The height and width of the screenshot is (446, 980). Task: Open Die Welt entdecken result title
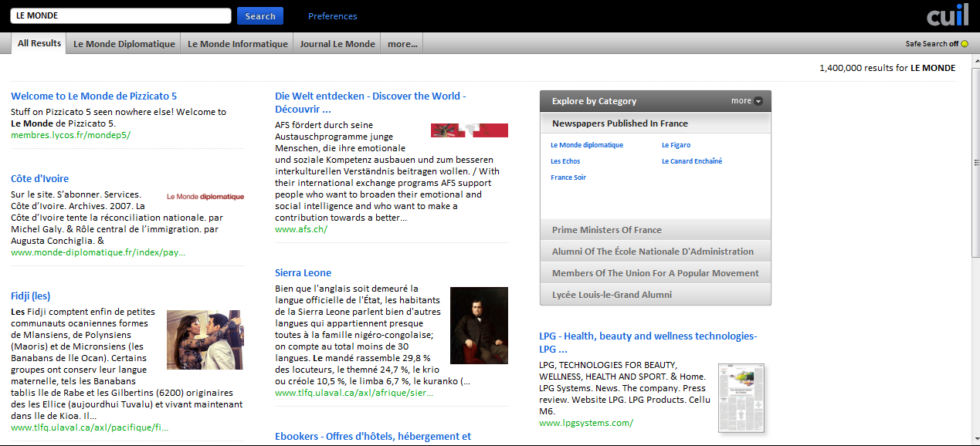click(371, 103)
